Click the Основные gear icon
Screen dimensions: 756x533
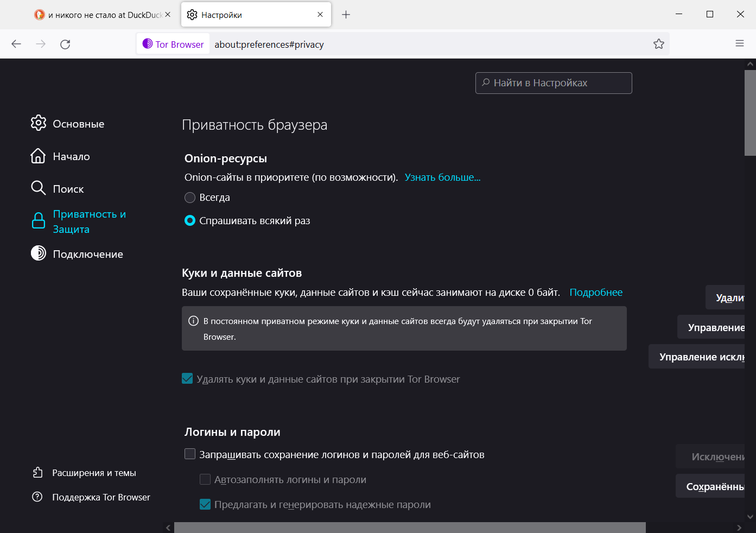tap(39, 123)
